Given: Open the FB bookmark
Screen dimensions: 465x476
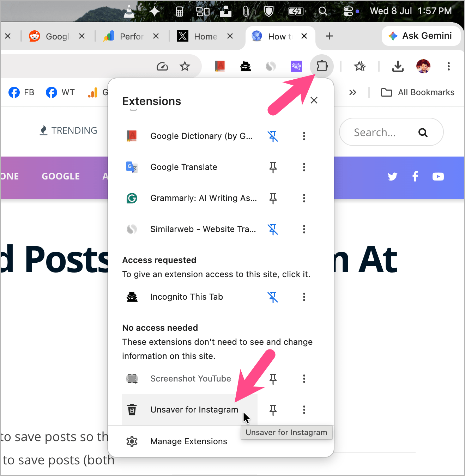Looking at the screenshot, I should pyautogui.click(x=21, y=92).
